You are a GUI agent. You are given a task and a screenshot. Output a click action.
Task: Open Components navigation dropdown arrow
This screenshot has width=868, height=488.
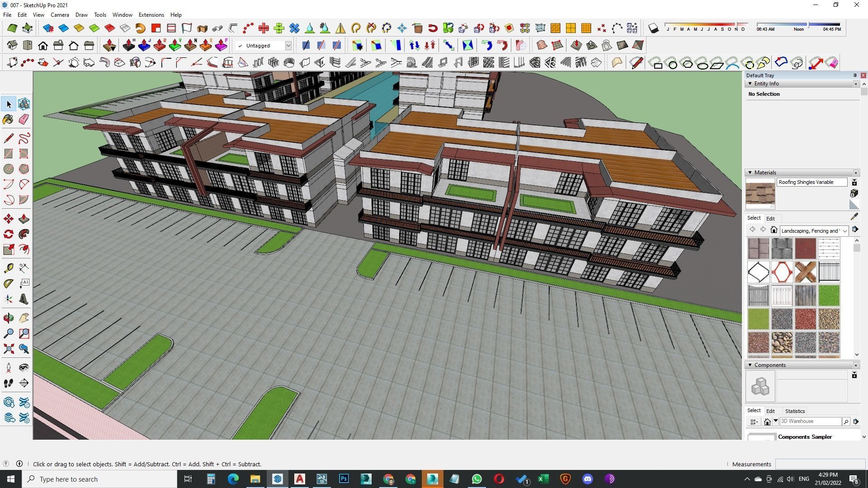click(x=776, y=421)
